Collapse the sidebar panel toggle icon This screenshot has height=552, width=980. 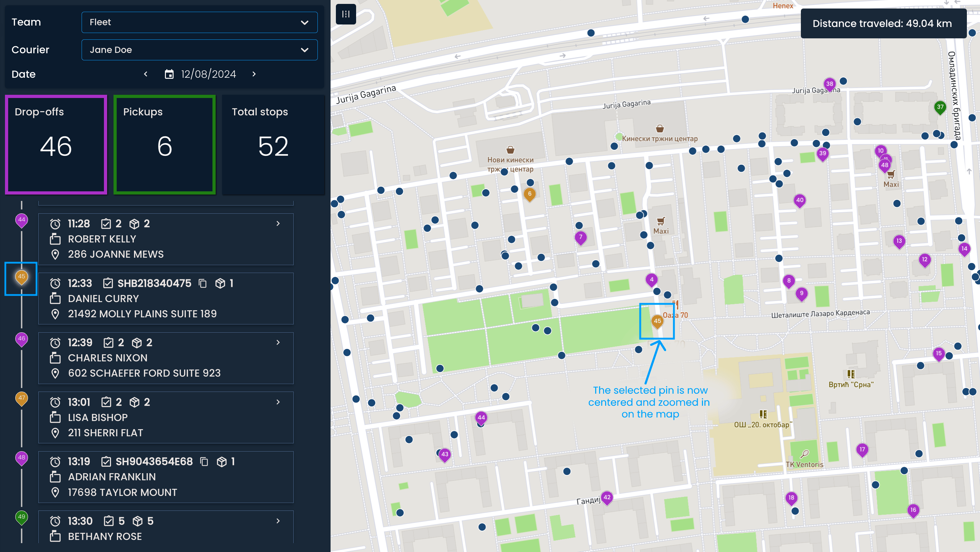pyautogui.click(x=345, y=14)
